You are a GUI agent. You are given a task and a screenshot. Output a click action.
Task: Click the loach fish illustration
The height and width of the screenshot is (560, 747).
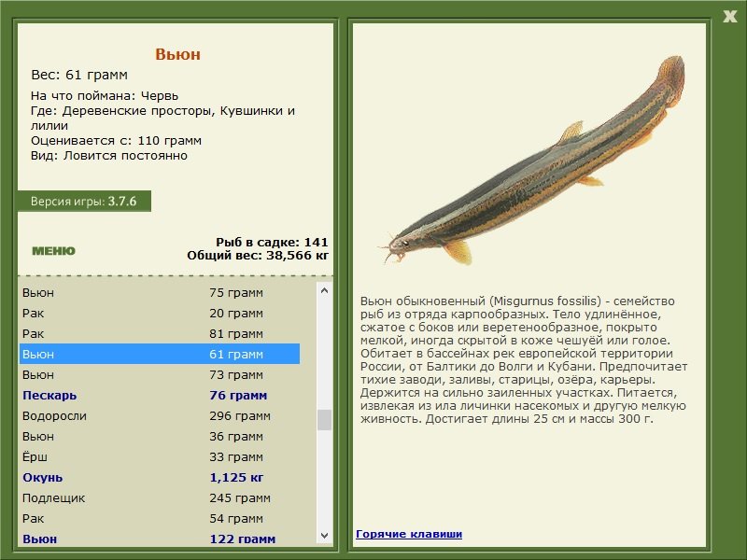click(532, 161)
